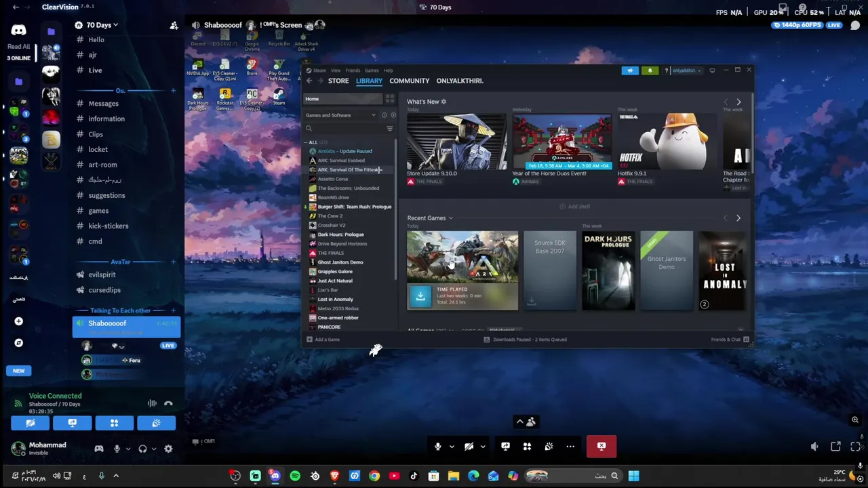Enter fullscreen for the stream
The image size is (868, 488).
856,446
